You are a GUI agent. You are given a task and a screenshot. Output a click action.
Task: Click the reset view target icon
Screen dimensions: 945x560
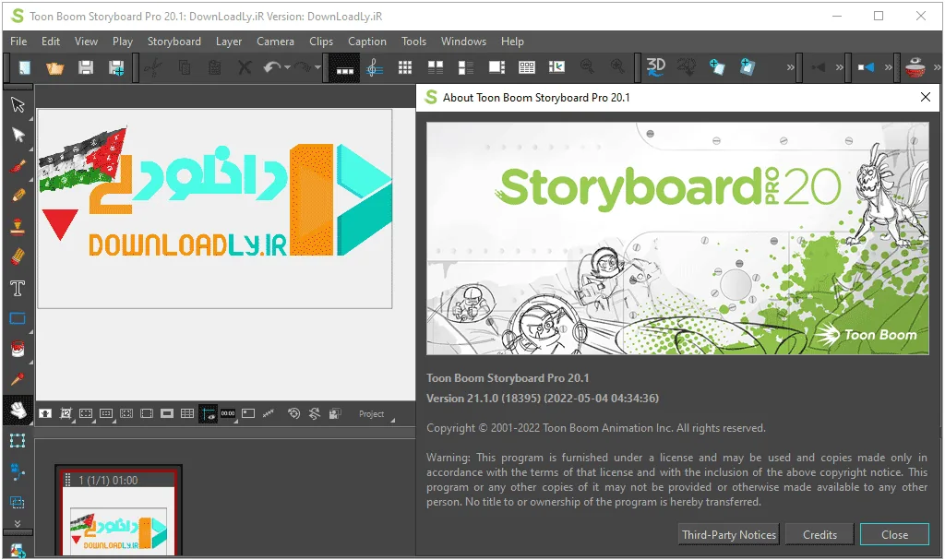coord(294,413)
